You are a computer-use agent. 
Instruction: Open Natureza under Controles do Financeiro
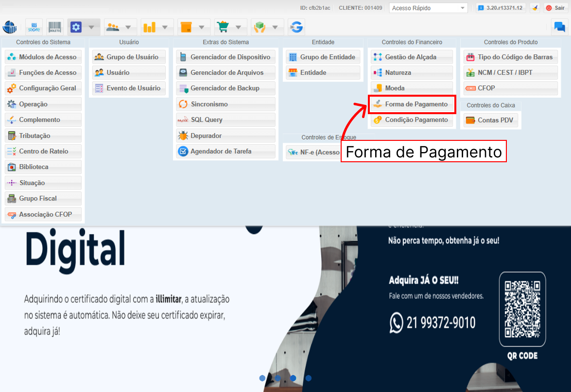coord(412,72)
